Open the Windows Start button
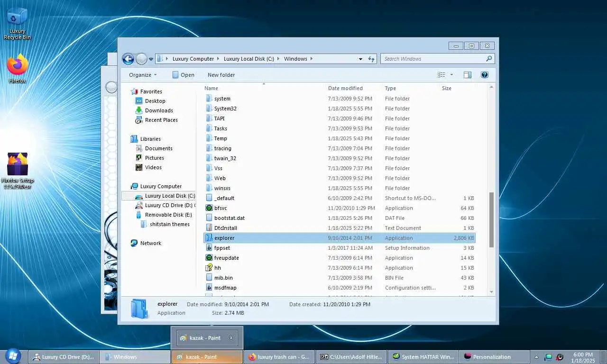The image size is (607, 364). pos(12,356)
